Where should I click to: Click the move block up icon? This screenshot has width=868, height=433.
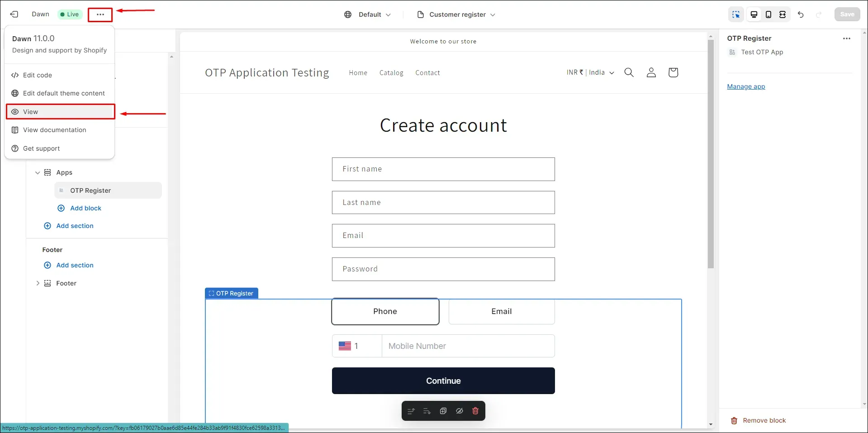coord(411,411)
